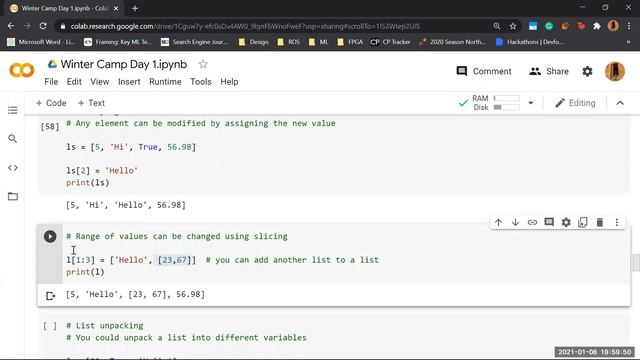The height and width of the screenshot is (360, 640).
Task: Go back in browser history
Action: coord(11,26)
